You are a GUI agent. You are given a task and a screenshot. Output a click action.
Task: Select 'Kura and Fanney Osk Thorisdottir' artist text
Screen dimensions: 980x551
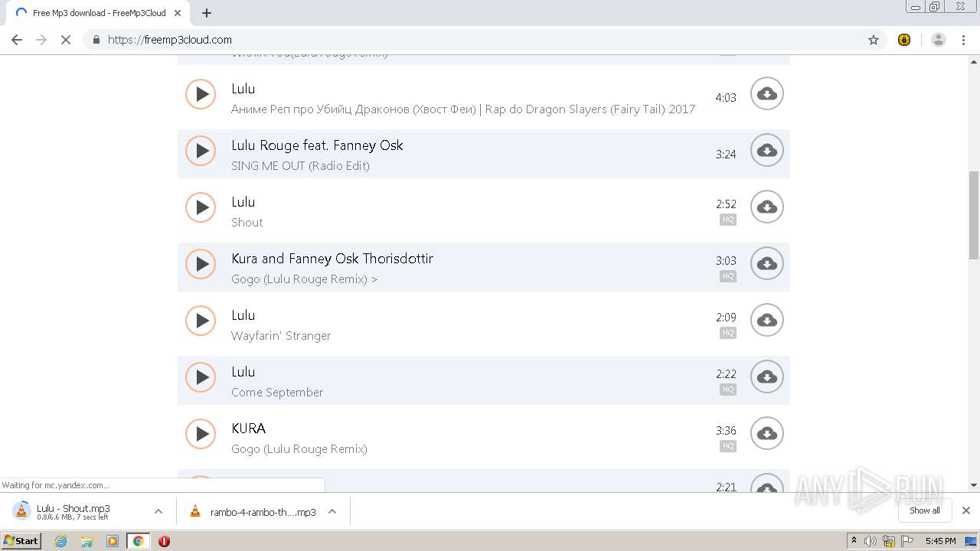coord(332,259)
